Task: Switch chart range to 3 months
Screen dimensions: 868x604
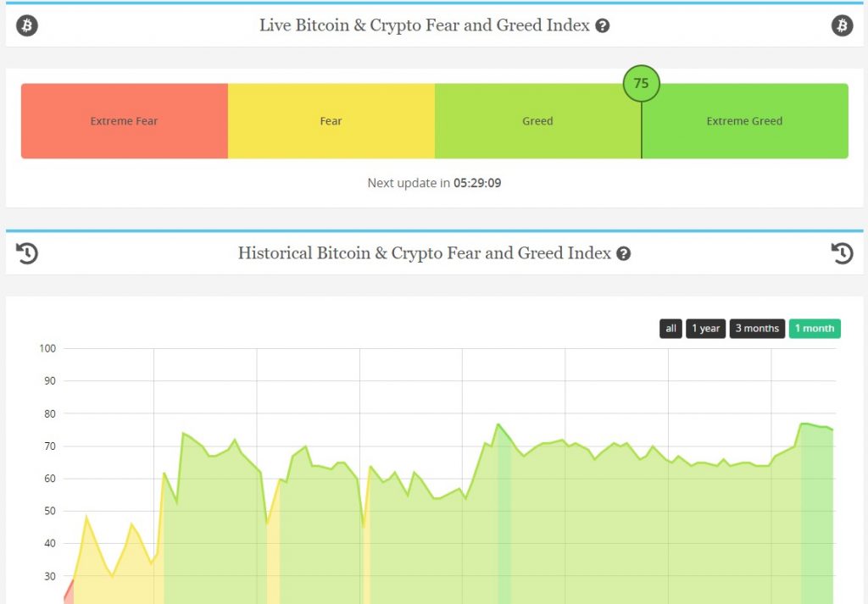Action: pyautogui.click(x=757, y=329)
